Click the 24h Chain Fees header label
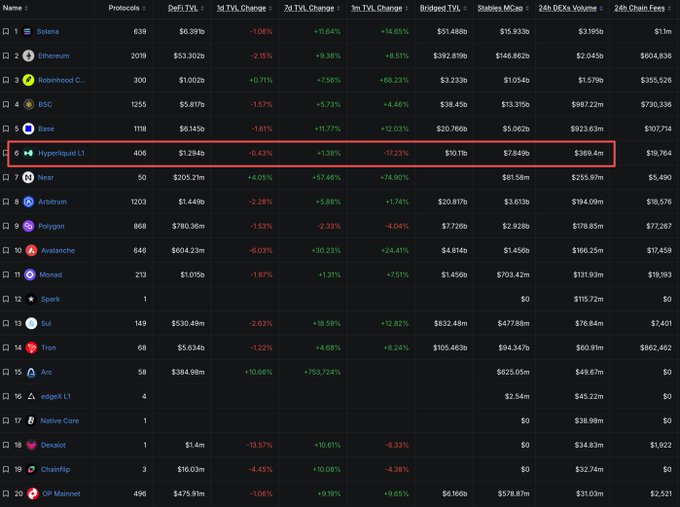680x507 pixels. point(639,8)
